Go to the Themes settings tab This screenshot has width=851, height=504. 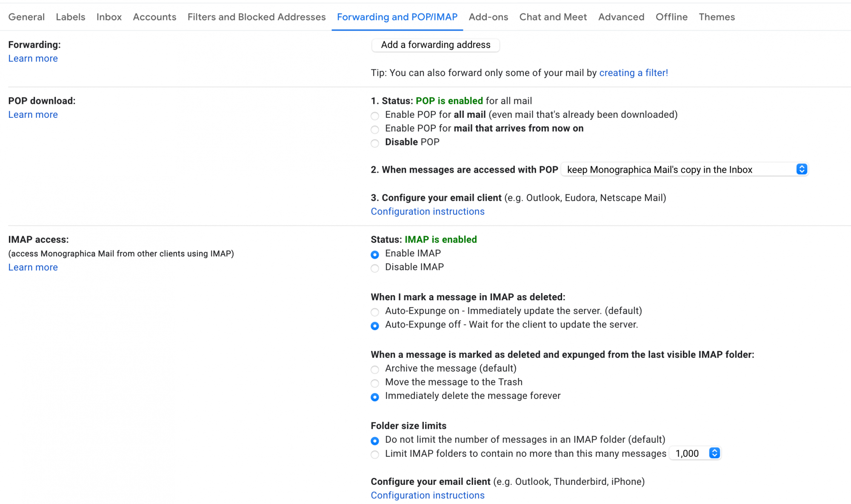click(x=717, y=17)
